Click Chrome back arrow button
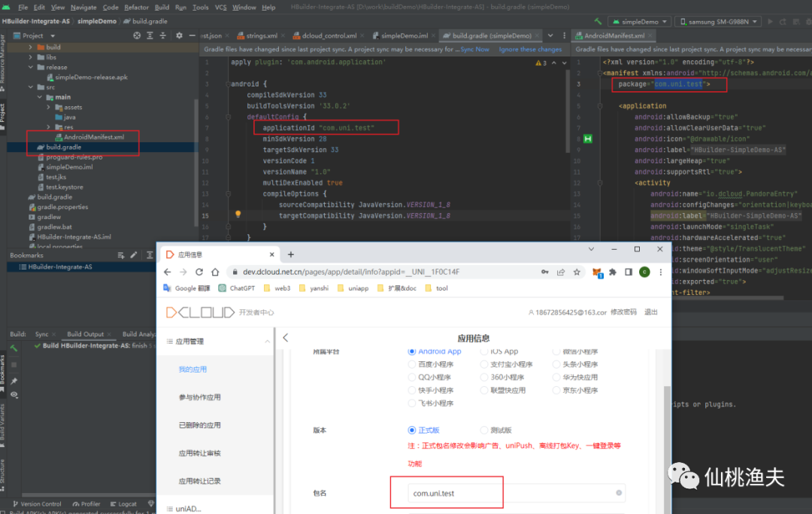 (x=167, y=272)
